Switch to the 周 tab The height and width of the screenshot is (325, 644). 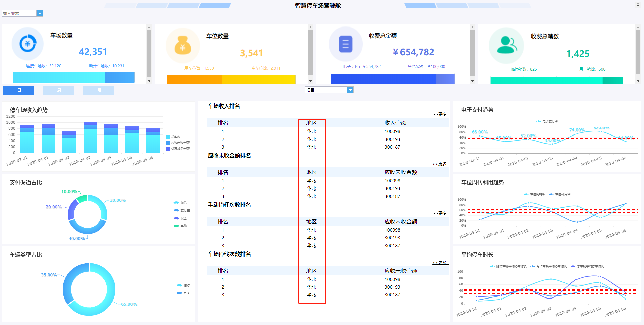tap(58, 90)
